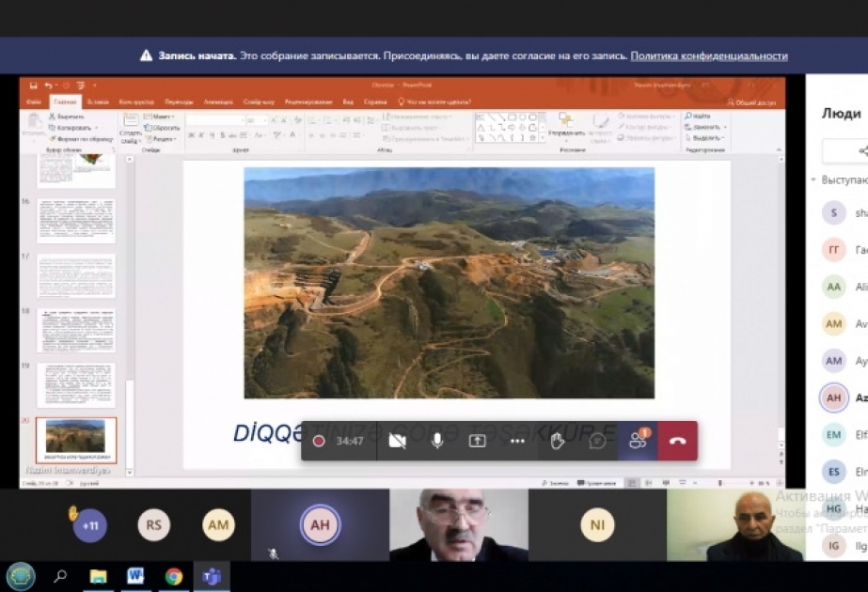Screen dimensions: 868x592
Task: Toggle the camera in the Teams toolbar
Action: pos(398,441)
